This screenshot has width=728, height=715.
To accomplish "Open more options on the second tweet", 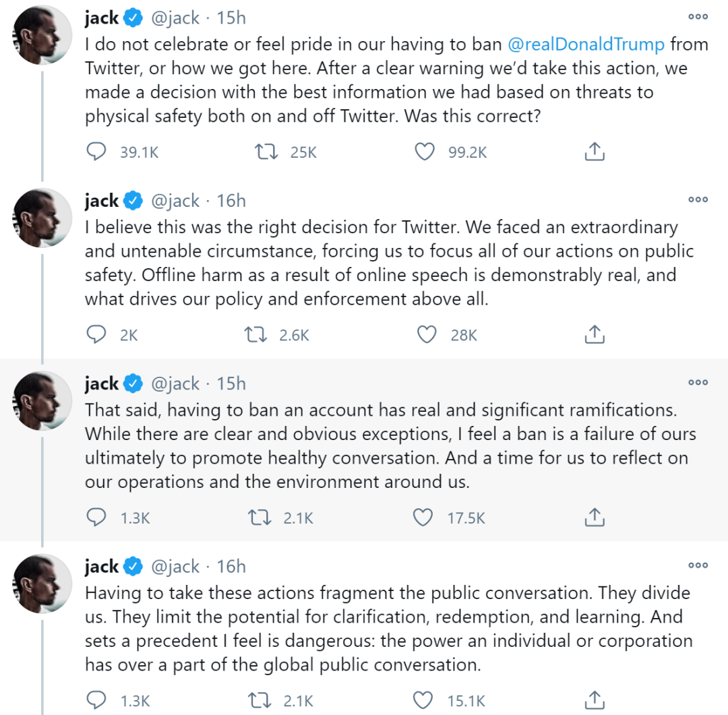I will click(698, 199).
